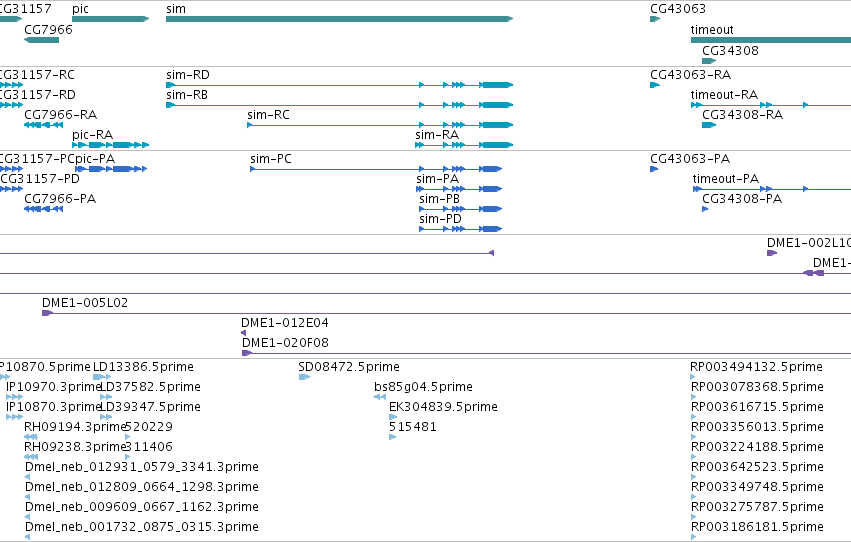Click the 520229 EST label

[149, 427]
